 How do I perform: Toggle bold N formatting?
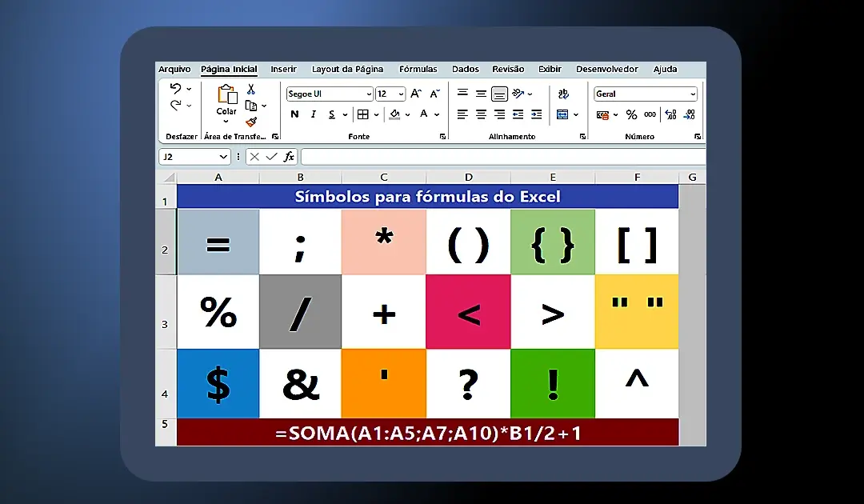294,114
